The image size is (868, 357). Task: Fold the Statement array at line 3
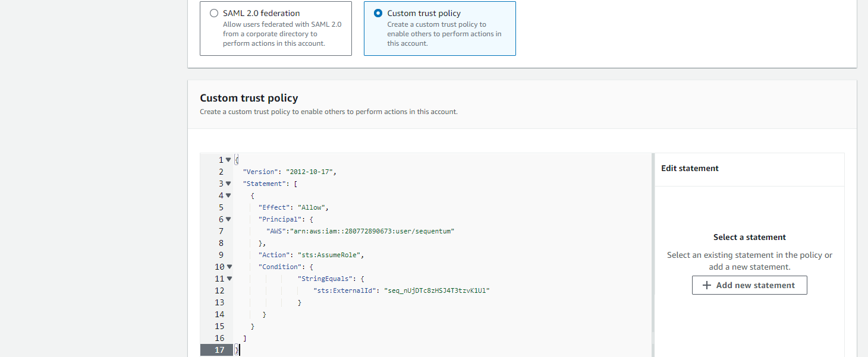click(x=228, y=184)
